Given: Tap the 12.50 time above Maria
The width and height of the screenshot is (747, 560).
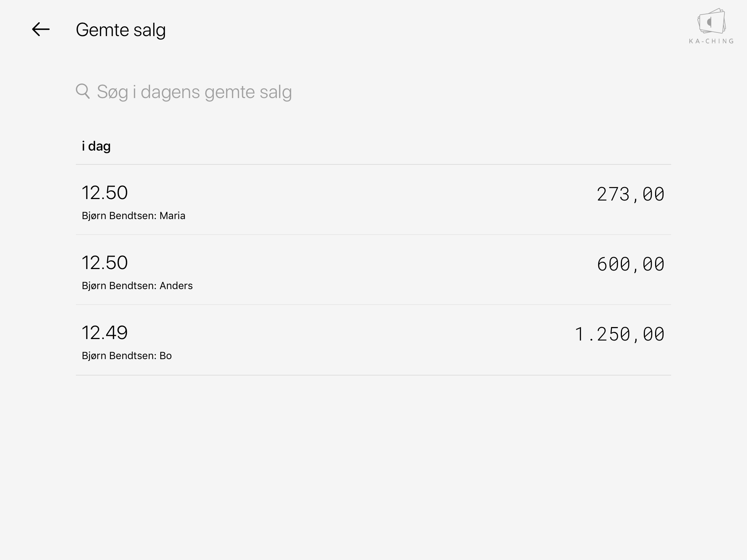Looking at the screenshot, I should point(105,193).
